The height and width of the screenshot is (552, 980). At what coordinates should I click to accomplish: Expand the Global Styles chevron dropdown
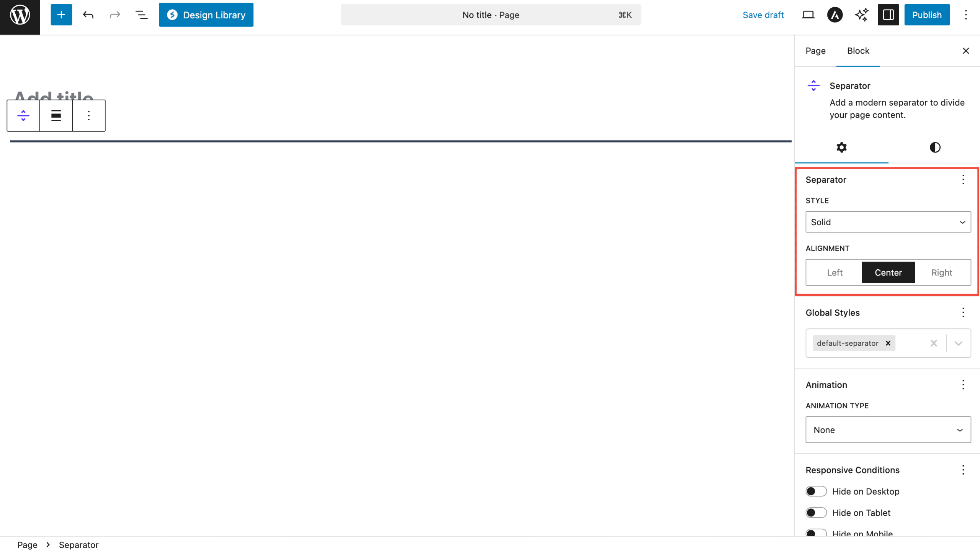[x=958, y=344]
